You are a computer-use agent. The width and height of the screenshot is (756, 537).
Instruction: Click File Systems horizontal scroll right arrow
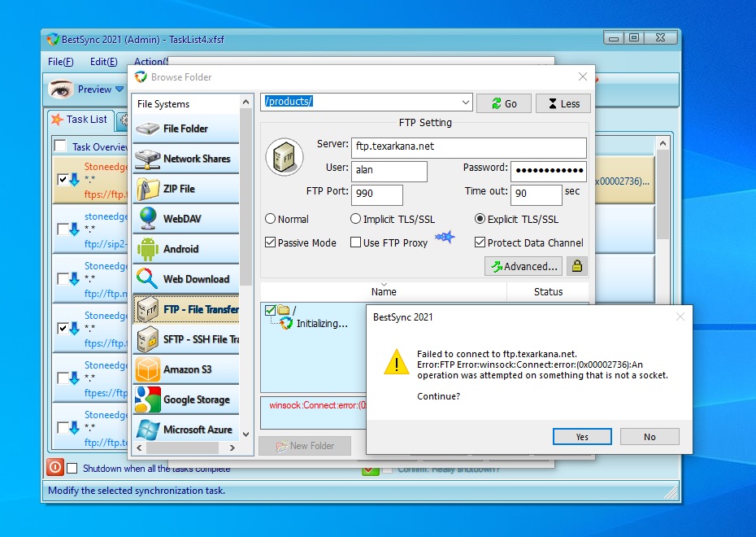(x=232, y=447)
